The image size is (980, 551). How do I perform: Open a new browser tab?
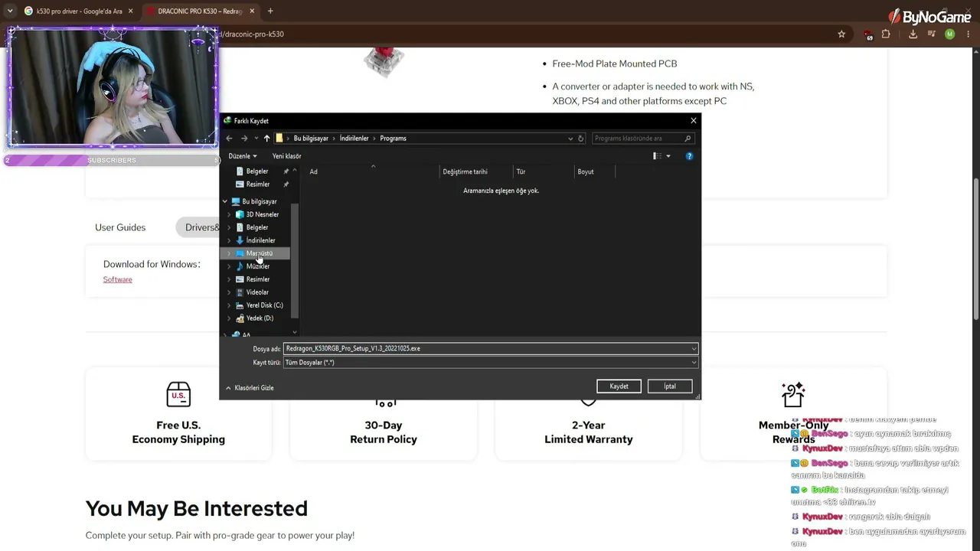point(270,11)
